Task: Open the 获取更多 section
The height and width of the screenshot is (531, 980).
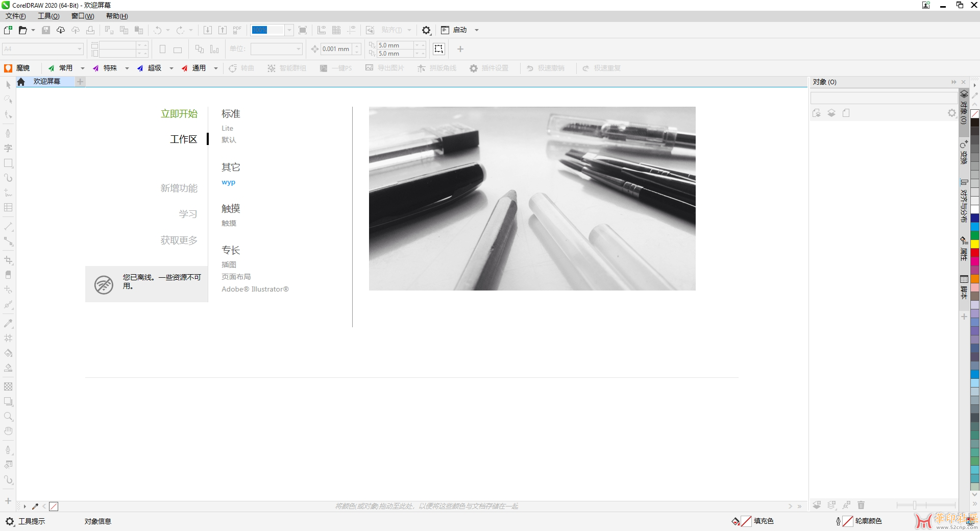Action: tap(179, 240)
